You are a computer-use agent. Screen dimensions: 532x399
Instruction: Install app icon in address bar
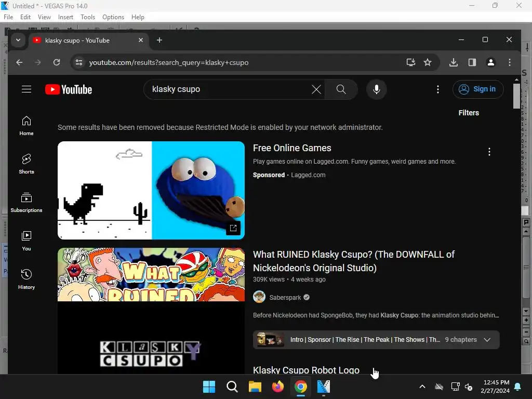coord(411,62)
